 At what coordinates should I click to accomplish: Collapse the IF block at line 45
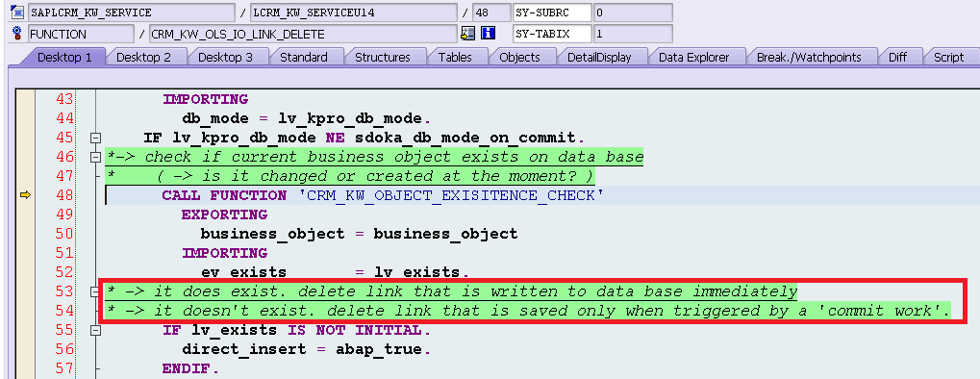(x=95, y=138)
